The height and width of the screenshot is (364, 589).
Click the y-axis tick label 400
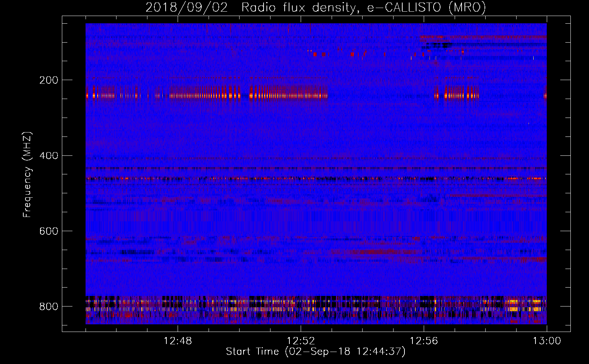point(48,156)
